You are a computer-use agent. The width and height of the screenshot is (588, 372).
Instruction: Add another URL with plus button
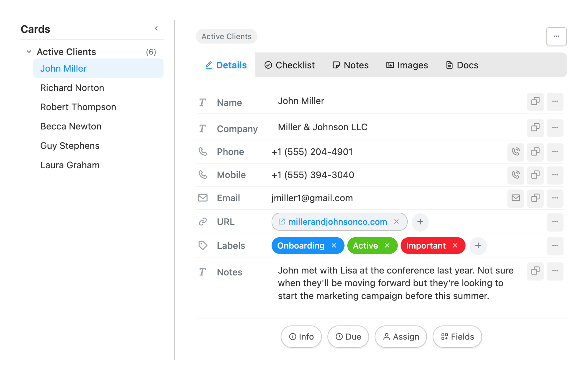coord(420,222)
